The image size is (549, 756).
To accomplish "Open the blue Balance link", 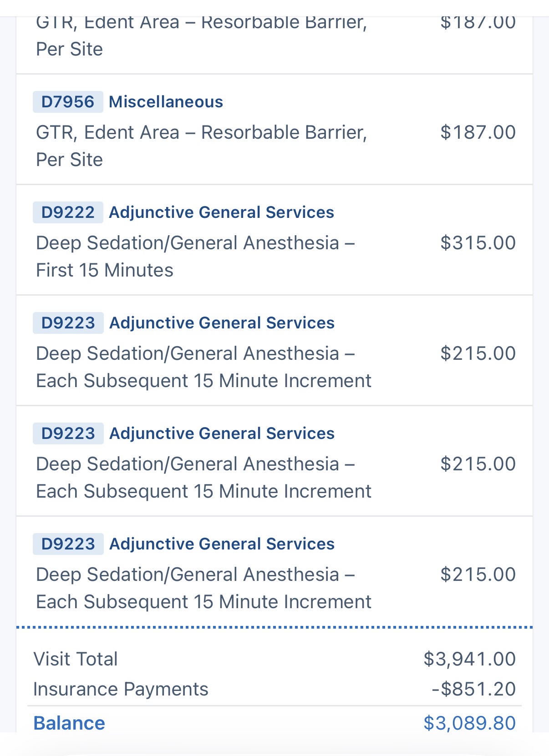I will [x=69, y=723].
